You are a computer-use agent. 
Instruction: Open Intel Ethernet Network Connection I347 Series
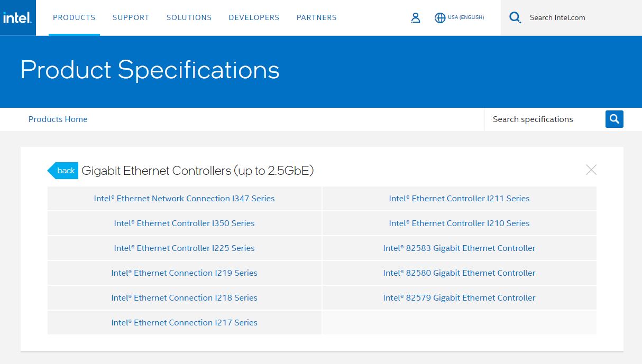click(x=184, y=199)
